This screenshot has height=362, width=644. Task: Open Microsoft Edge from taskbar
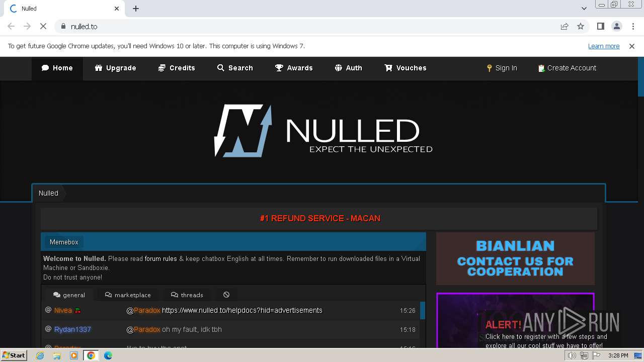coord(108,355)
